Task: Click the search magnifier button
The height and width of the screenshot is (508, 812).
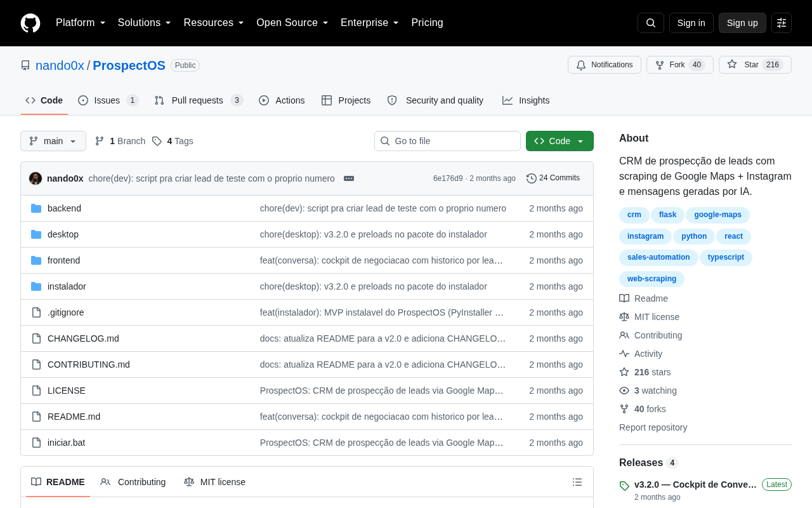Action: 651,23
